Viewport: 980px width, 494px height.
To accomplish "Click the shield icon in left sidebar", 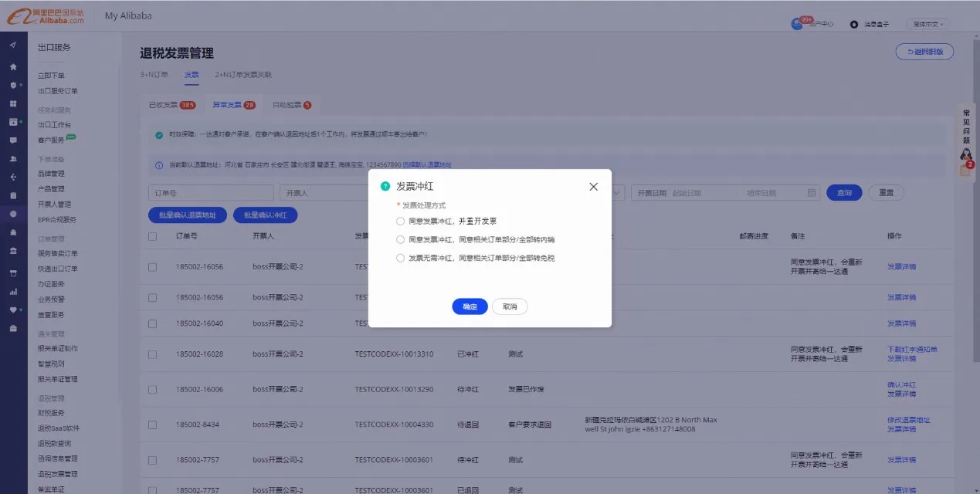I will tap(13, 85).
